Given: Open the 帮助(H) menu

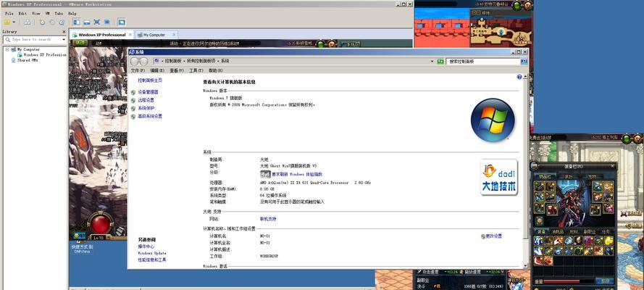Looking at the screenshot, I should pos(216,70).
